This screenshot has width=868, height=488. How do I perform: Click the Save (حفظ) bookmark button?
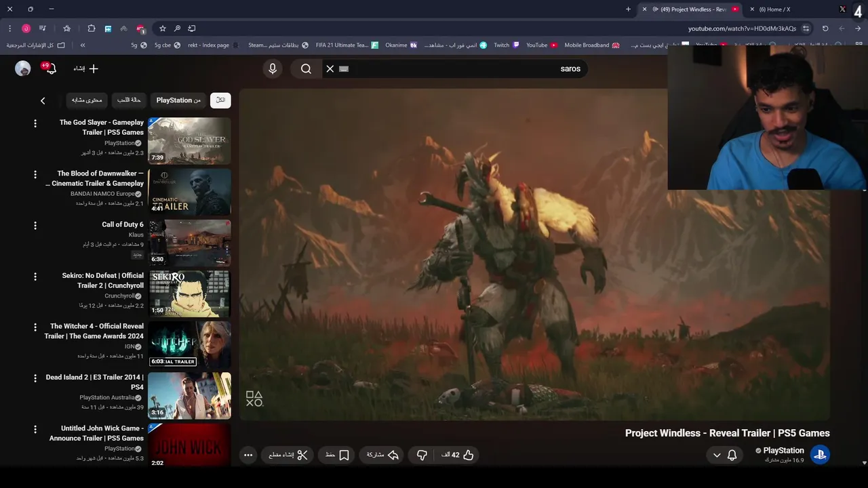pos(337,455)
